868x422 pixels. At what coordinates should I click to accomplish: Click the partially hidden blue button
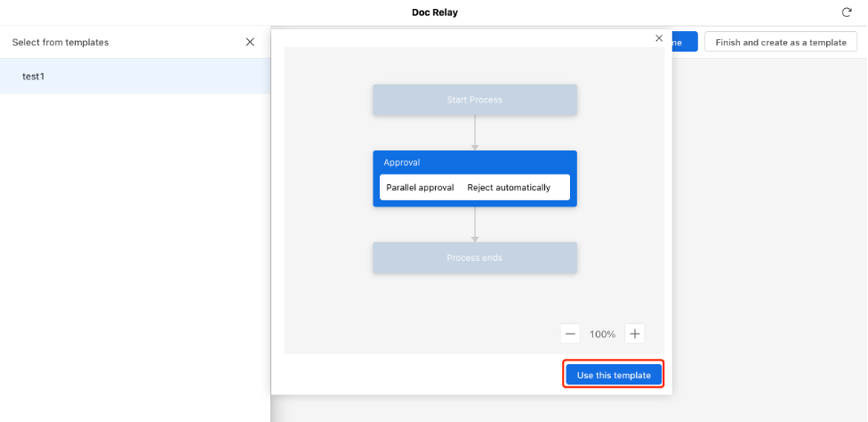coord(685,42)
